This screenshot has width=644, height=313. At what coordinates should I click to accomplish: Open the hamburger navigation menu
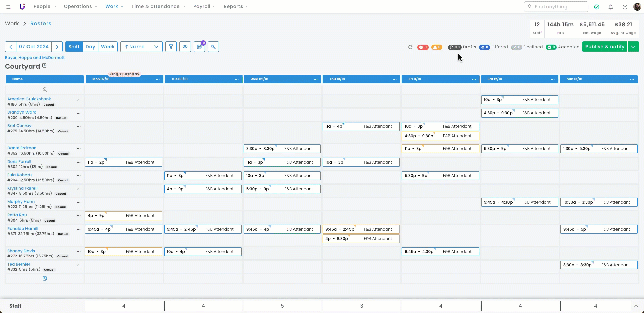pos(8,7)
